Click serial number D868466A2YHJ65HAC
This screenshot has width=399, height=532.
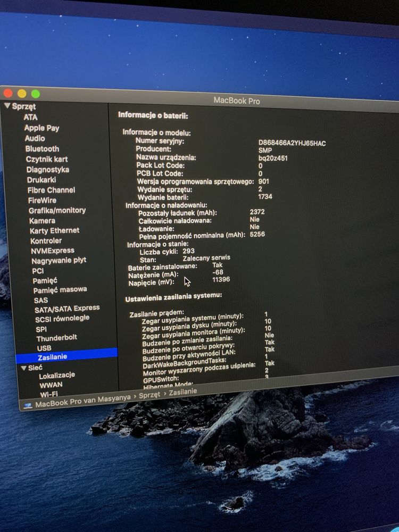[x=292, y=143]
